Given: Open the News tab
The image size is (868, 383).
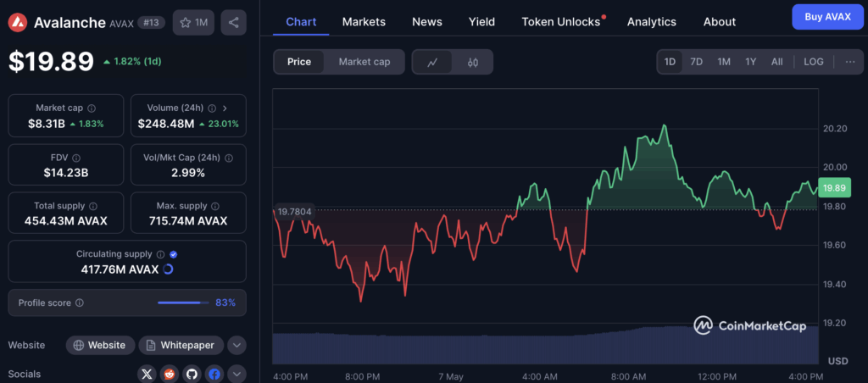Looking at the screenshot, I should click(x=427, y=22).
